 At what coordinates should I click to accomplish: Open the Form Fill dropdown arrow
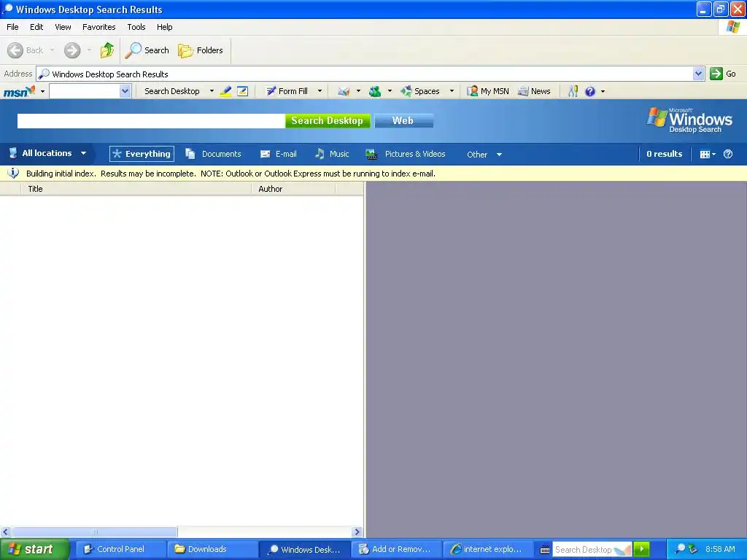point(320,91)
